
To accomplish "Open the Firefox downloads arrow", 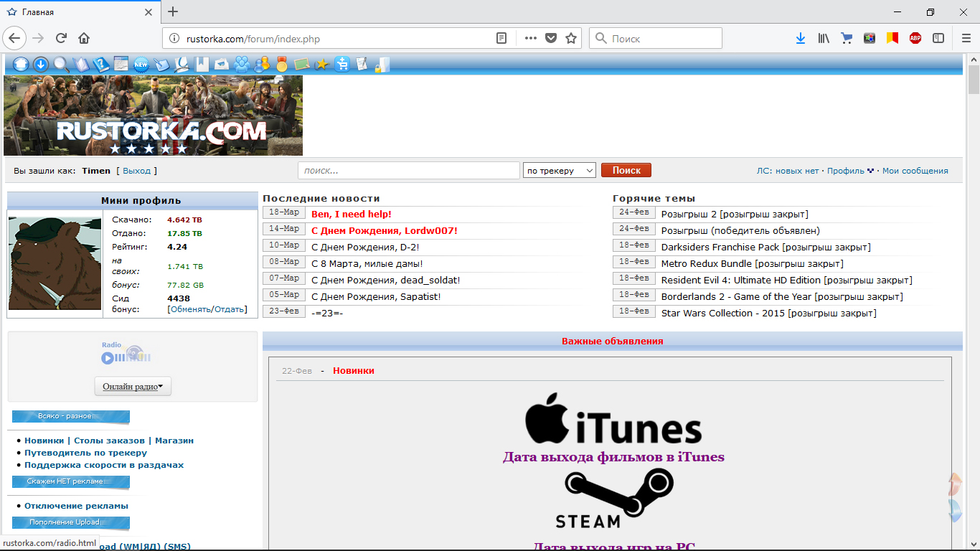I will (801, 39).
